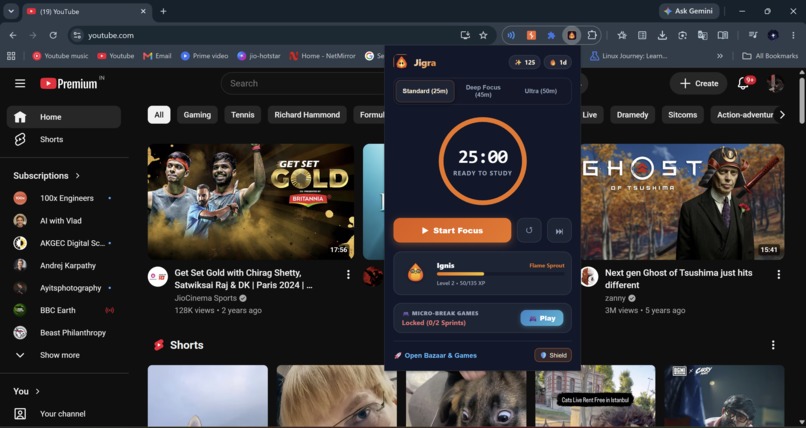Show hidden bookmarks with double chevron

pos(720,55)
